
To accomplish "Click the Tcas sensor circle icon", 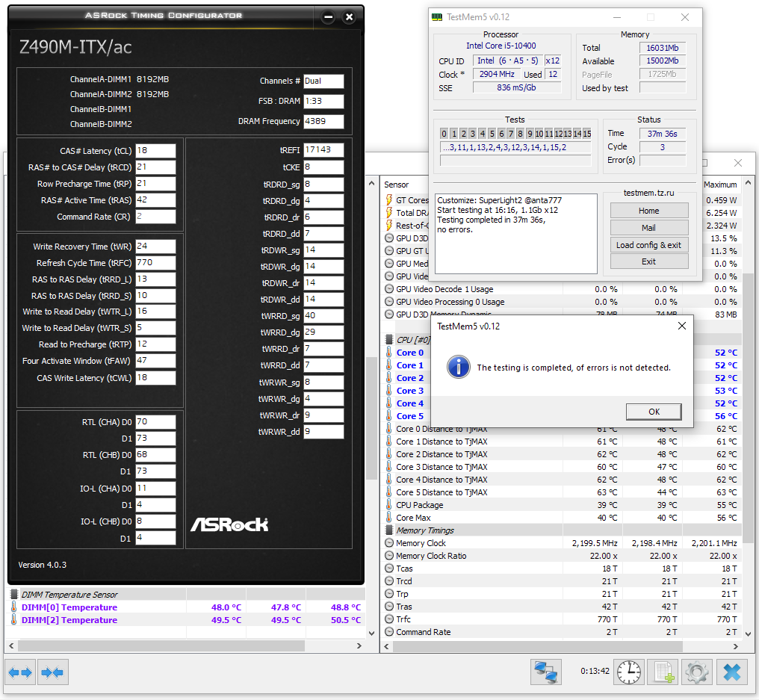I will click(x=389, y=568).
